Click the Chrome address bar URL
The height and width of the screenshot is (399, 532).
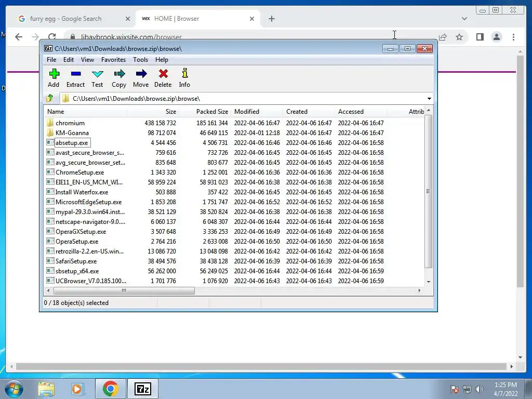(x=131, y=37)
